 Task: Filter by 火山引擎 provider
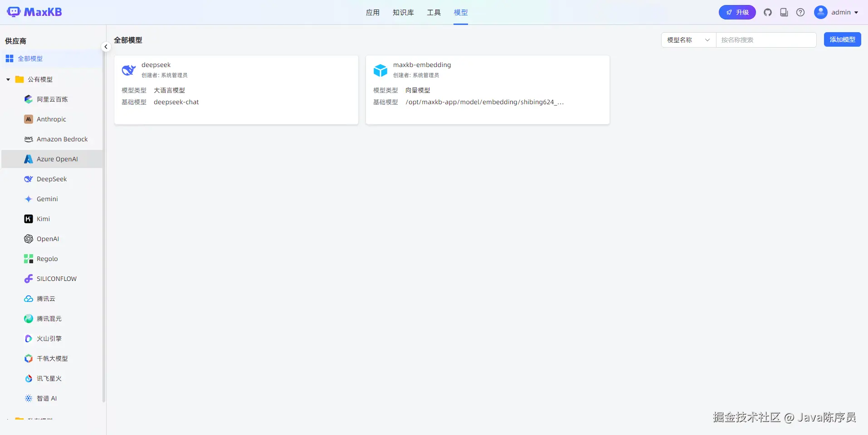[x=53, y=338]
